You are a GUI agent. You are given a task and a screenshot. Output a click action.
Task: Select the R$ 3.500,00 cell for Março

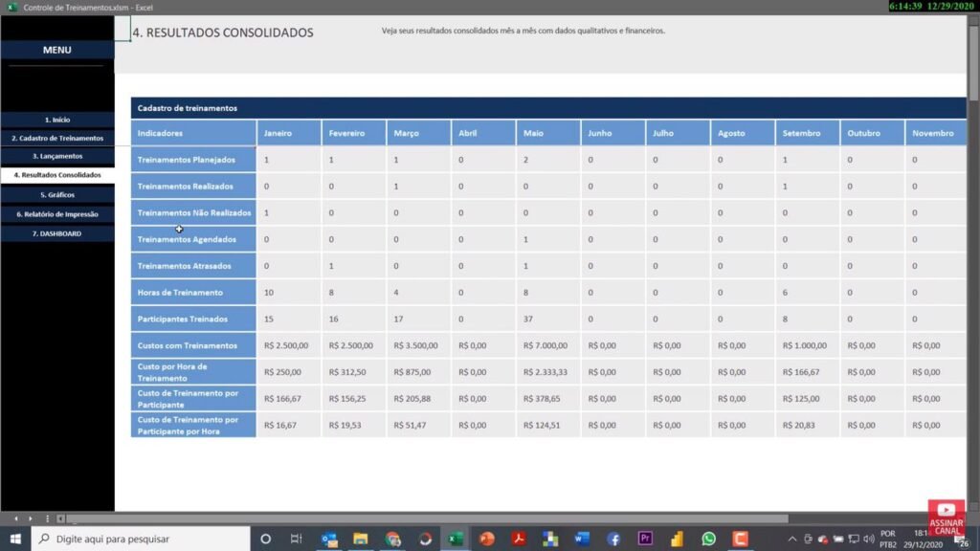tap(419, 345)
